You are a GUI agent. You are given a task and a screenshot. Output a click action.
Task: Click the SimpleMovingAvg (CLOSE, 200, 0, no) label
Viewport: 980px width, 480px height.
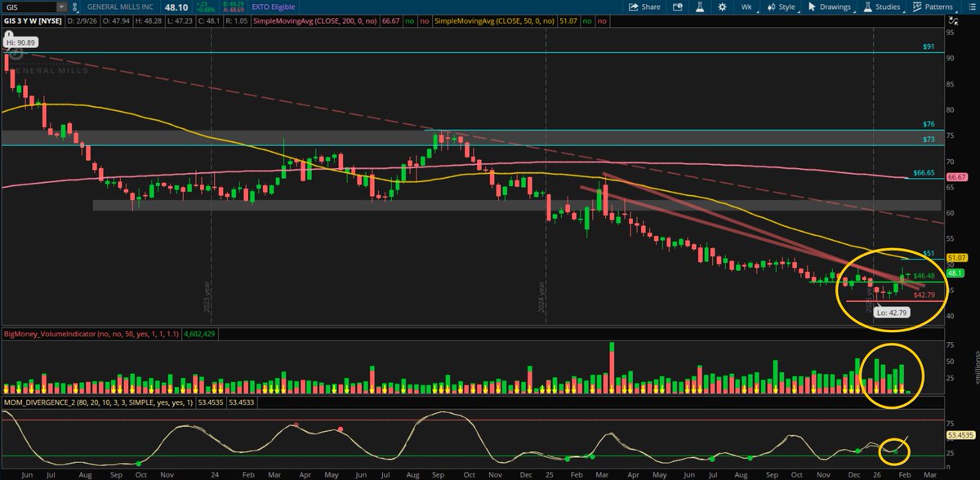315,20
